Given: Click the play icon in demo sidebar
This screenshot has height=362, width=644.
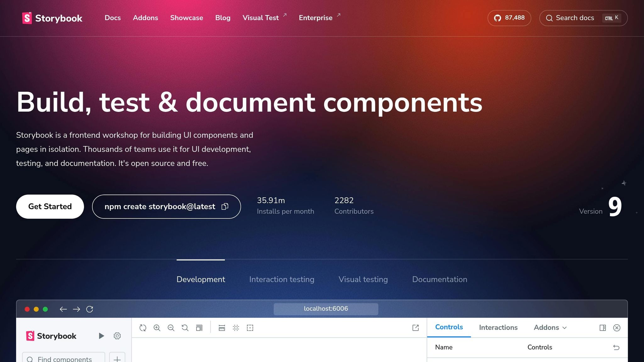Looking at the screenshot, I should 101,336.
